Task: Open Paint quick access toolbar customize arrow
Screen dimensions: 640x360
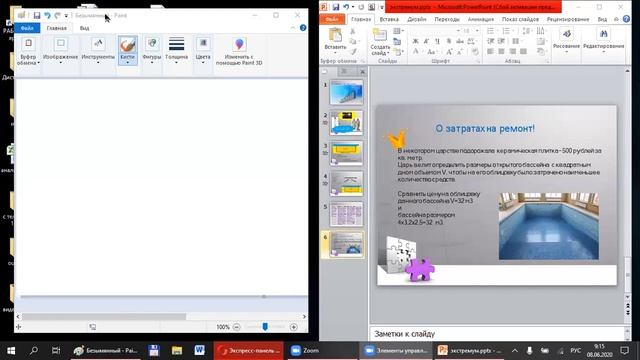Action: tap(66, 16)
